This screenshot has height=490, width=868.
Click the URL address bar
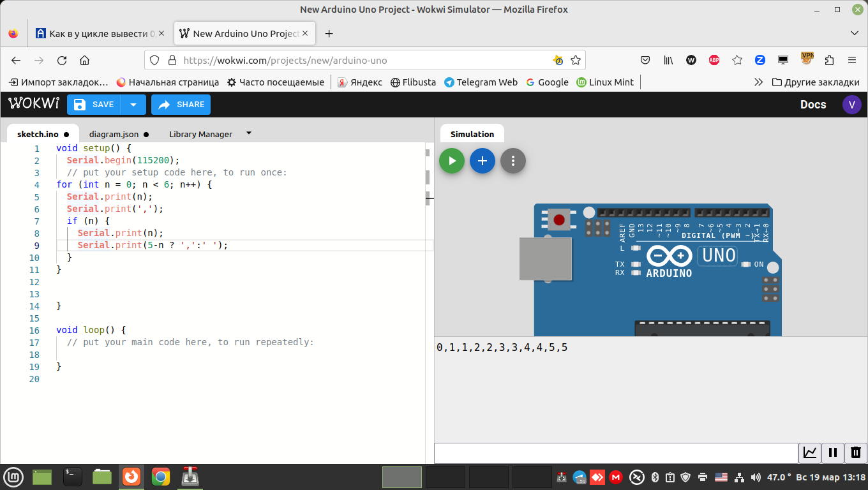pos(364,61)
